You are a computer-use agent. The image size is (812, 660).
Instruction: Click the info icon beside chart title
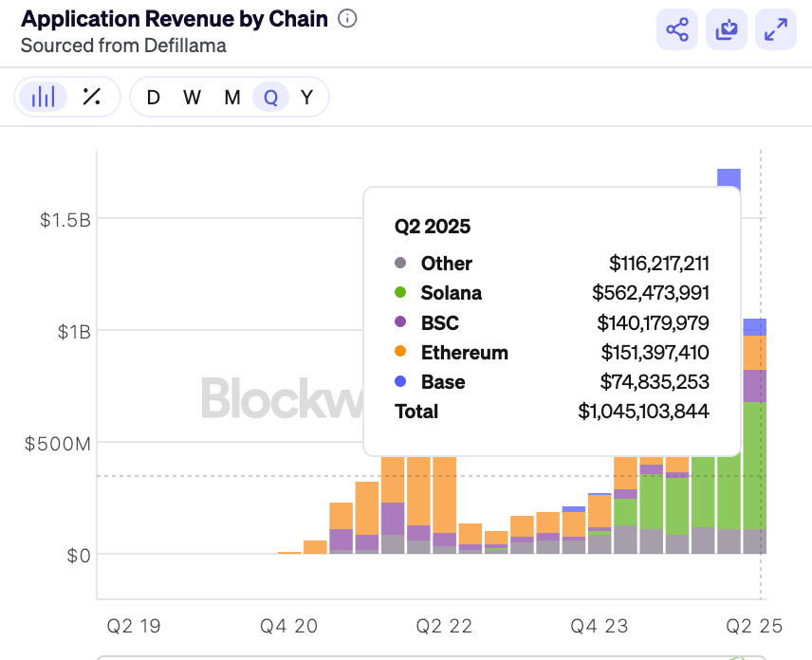click(347, 19)
